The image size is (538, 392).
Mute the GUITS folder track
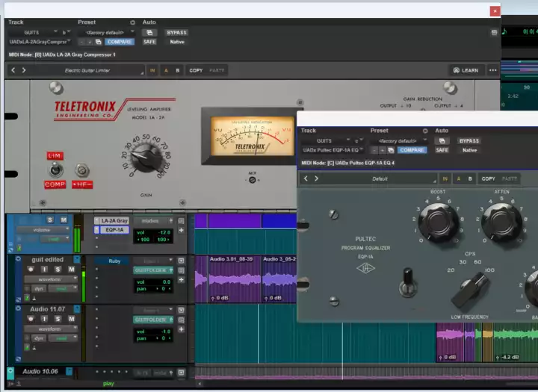(64, 220)
